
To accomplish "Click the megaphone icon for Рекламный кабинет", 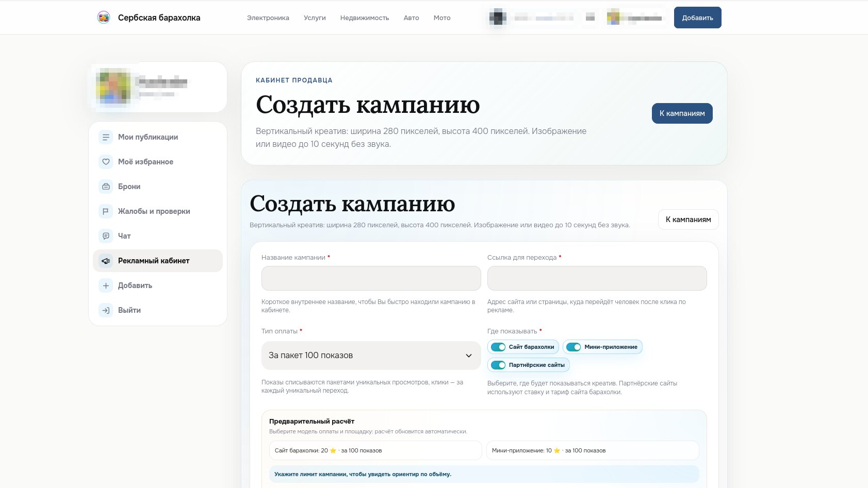I will (106, 261).
